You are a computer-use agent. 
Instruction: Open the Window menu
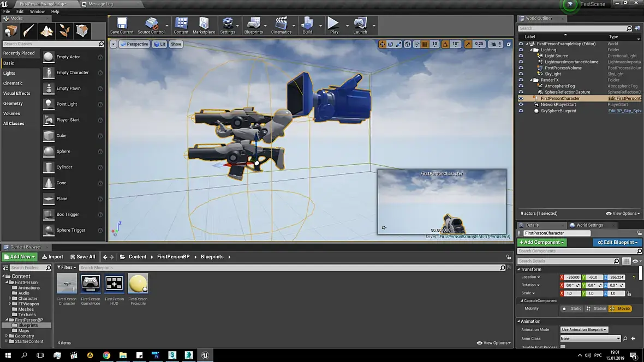(x=37, y=11)
